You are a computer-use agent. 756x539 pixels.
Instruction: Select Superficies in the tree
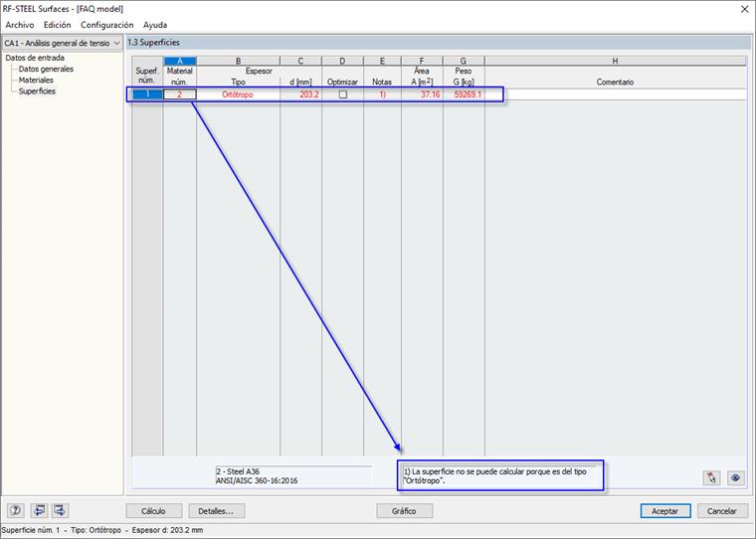click(x=37, y=91)
